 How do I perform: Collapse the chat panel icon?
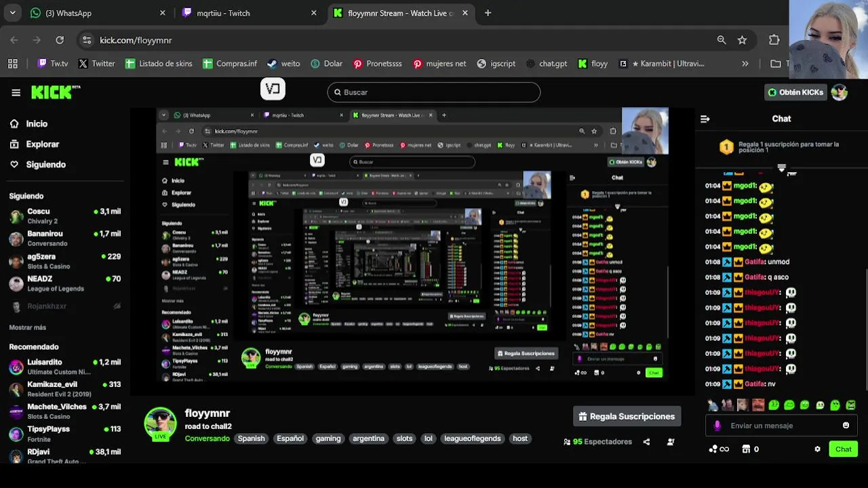705,119
